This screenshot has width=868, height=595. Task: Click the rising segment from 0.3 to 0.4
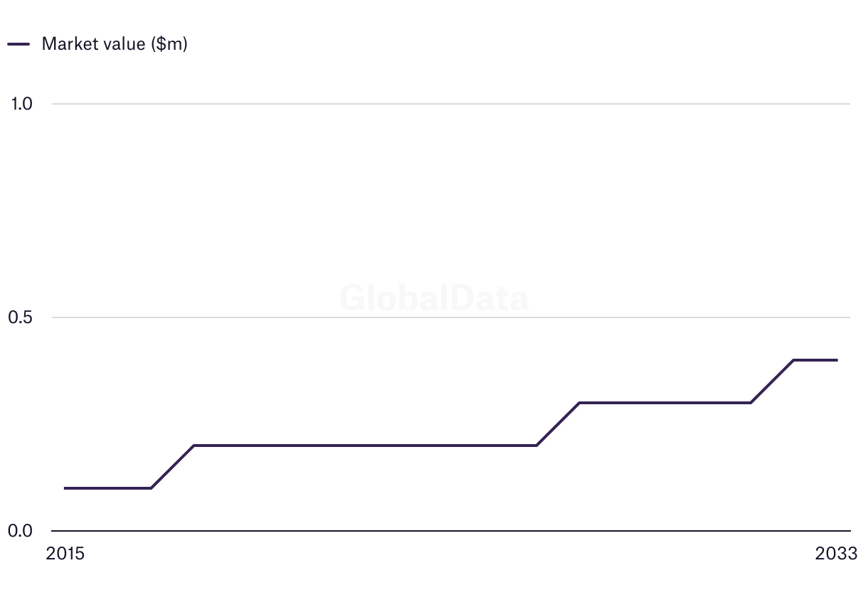773,381
